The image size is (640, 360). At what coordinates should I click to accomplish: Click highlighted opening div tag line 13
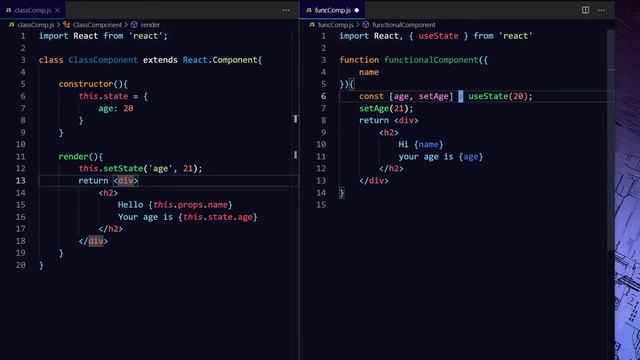tap(126, 180)
